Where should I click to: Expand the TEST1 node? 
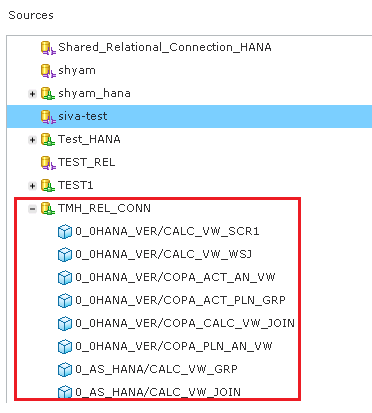click(x=32, y=186)
